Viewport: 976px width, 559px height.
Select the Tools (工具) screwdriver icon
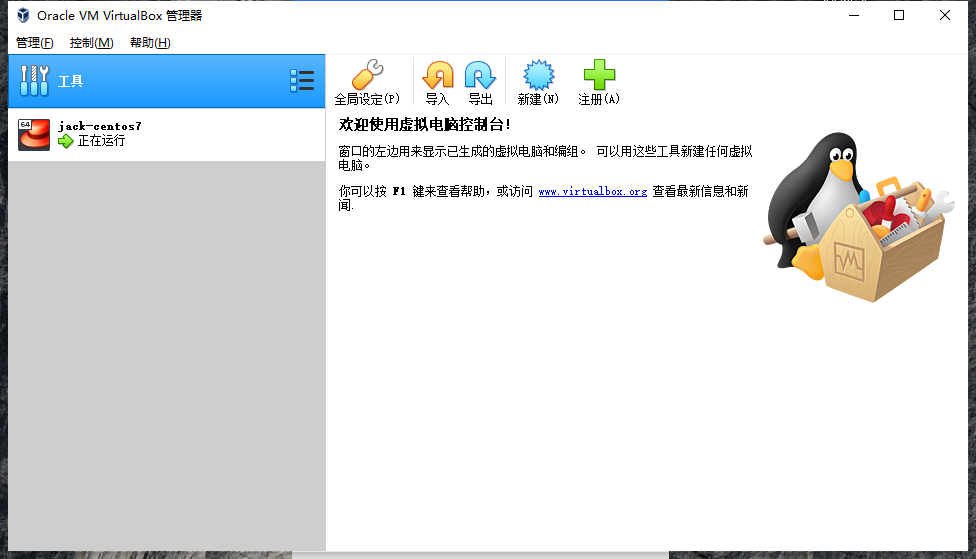tap(34, 81)
